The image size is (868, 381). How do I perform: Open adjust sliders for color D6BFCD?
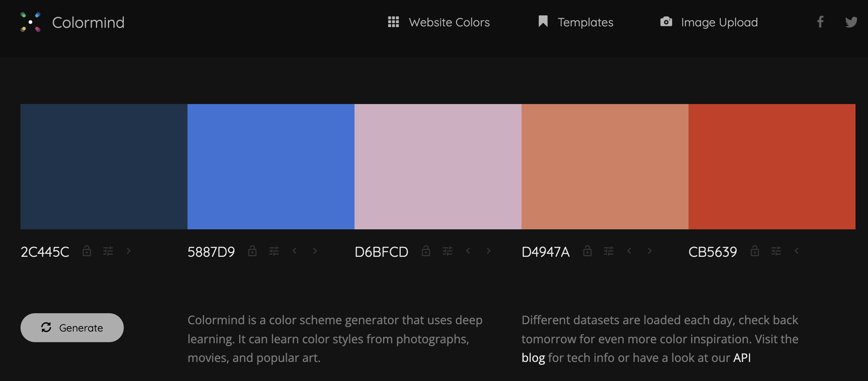[448, 251]
